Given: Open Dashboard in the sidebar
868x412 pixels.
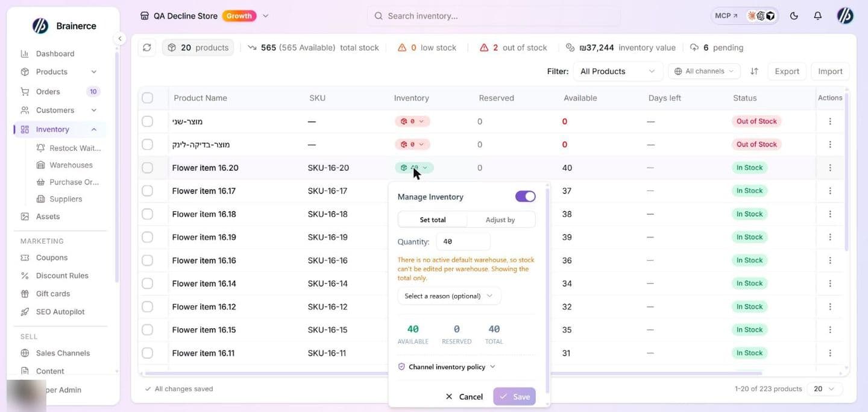Looking at the screenshot, I should tap(55, 54).
